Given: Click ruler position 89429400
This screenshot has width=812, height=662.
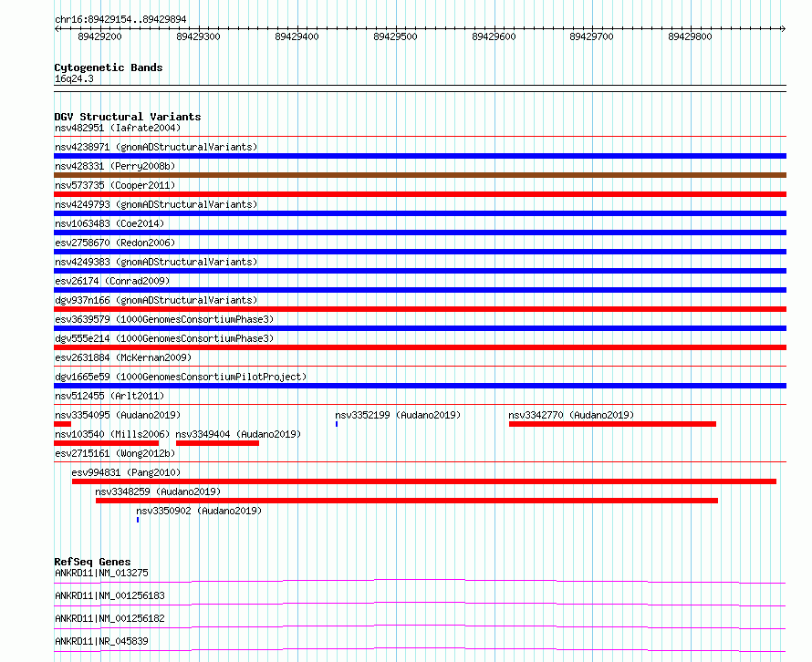Looking at the screenshot, I should click(x=297, y=36).
